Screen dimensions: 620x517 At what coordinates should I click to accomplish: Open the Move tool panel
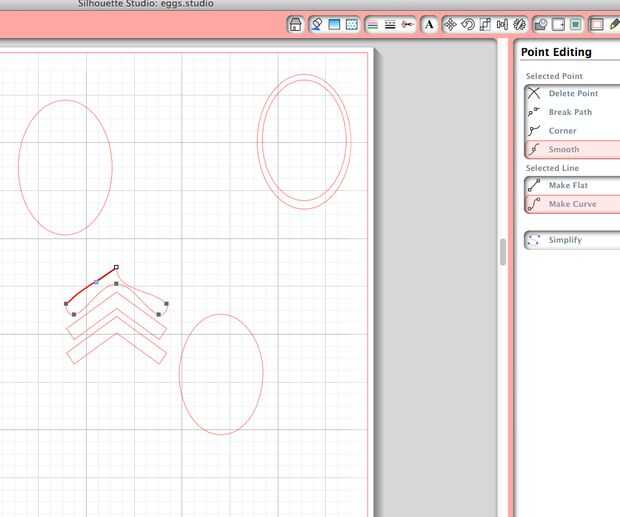[450, 25]
